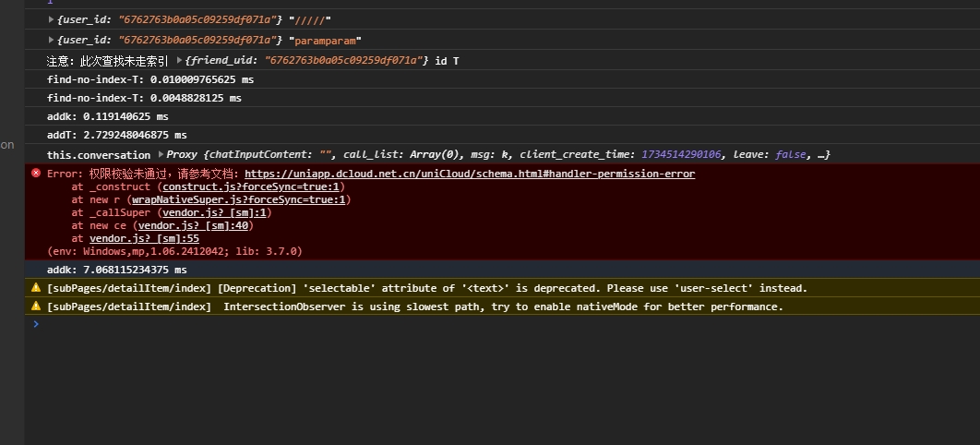Expand the user_id object logged with "paramparam"
This screenshot has width=980, height=445.
(52, 41)
